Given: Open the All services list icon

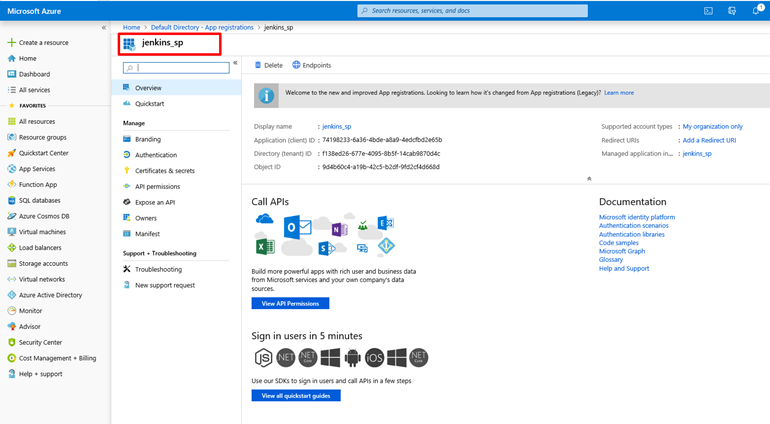Looking at the screenshot, I should pyautogui.click(x=12, y=90).
